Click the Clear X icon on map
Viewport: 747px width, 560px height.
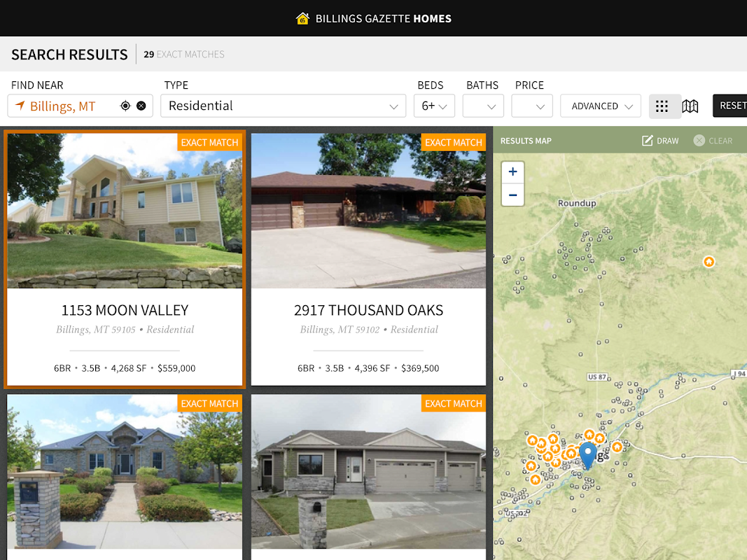tap(699, 141)
